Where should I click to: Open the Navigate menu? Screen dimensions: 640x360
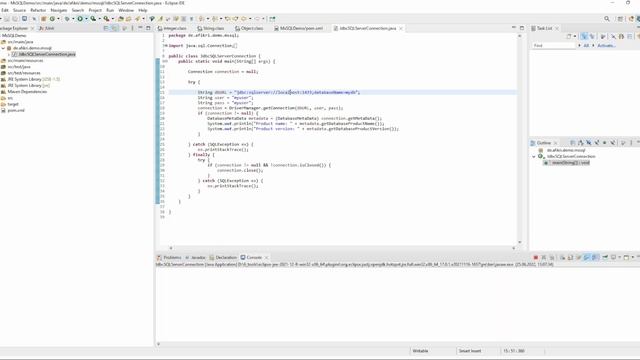[x=58, y=10]
